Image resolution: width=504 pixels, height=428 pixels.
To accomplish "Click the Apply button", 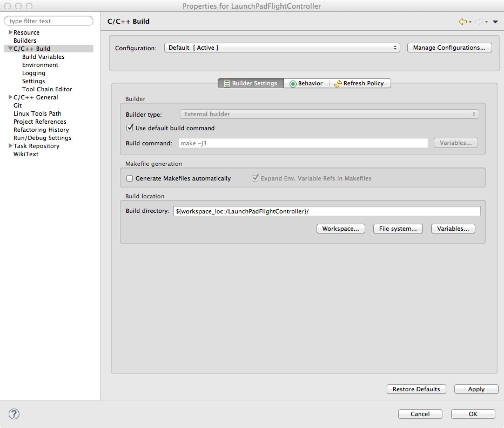I will point(476,389).
